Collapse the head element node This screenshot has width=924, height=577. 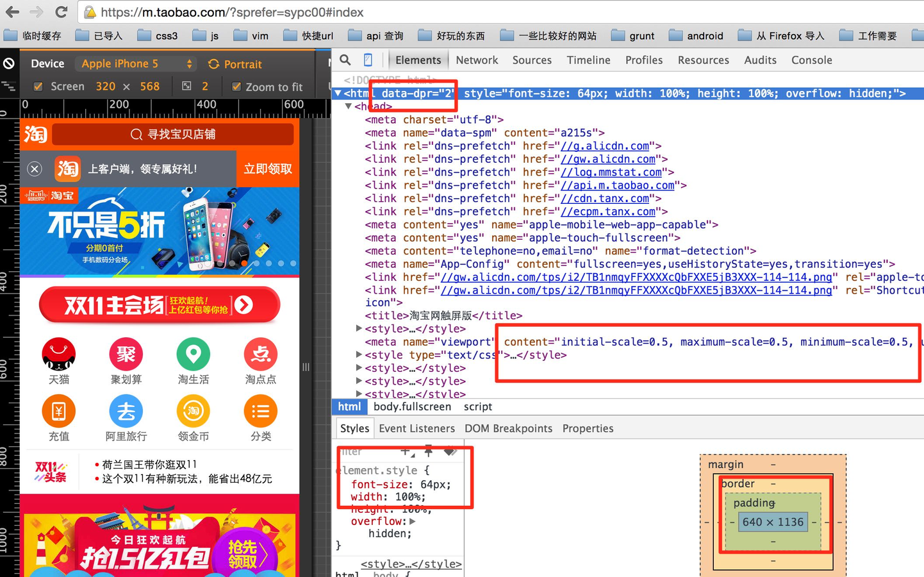point(349,106)
